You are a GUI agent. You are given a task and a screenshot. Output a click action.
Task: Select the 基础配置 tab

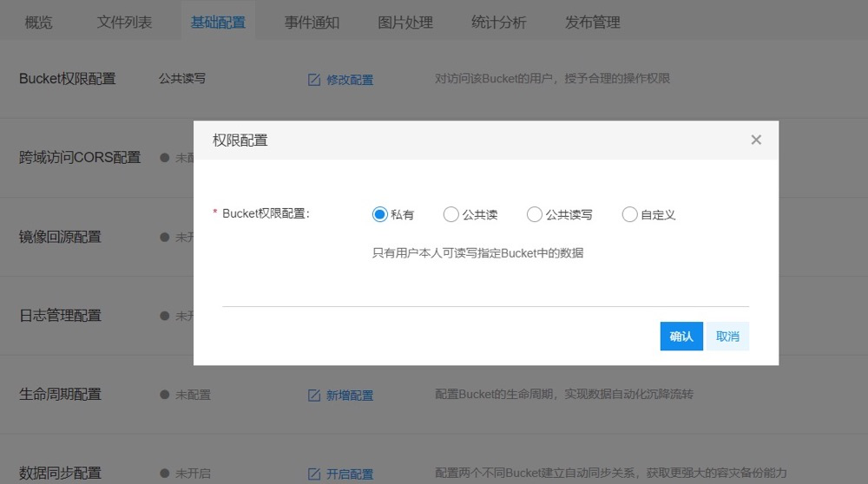point(218,23)
